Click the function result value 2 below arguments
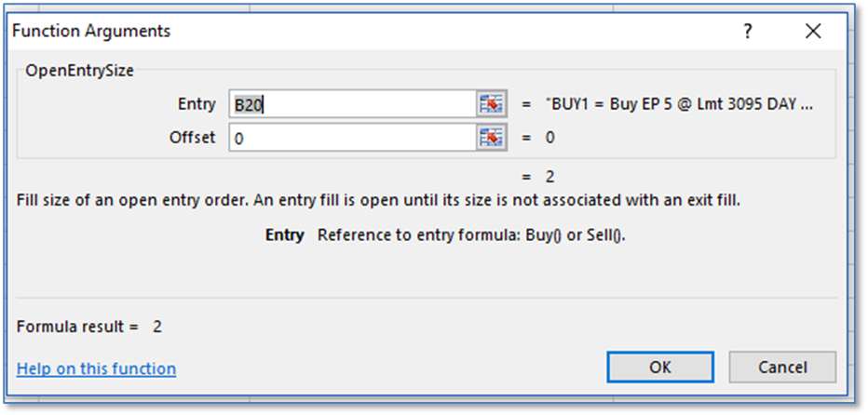Screen dimensions: 868x415 549,176
